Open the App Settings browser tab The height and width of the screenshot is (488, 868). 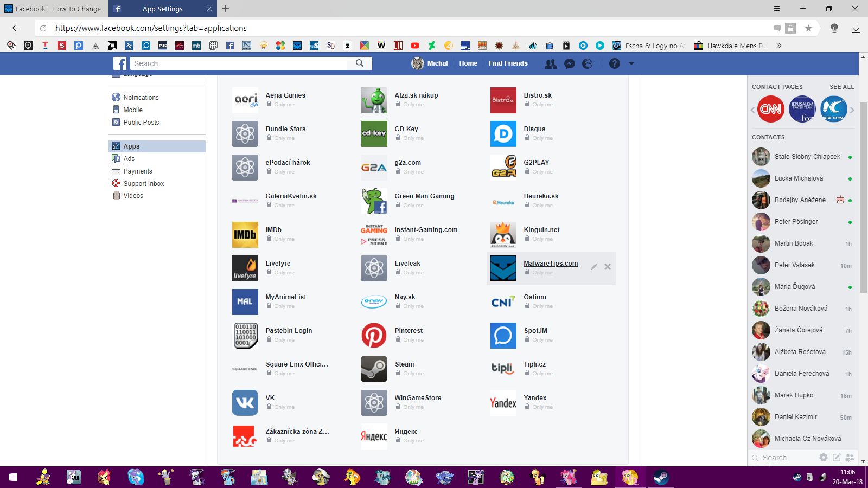[x=163, y=9]
